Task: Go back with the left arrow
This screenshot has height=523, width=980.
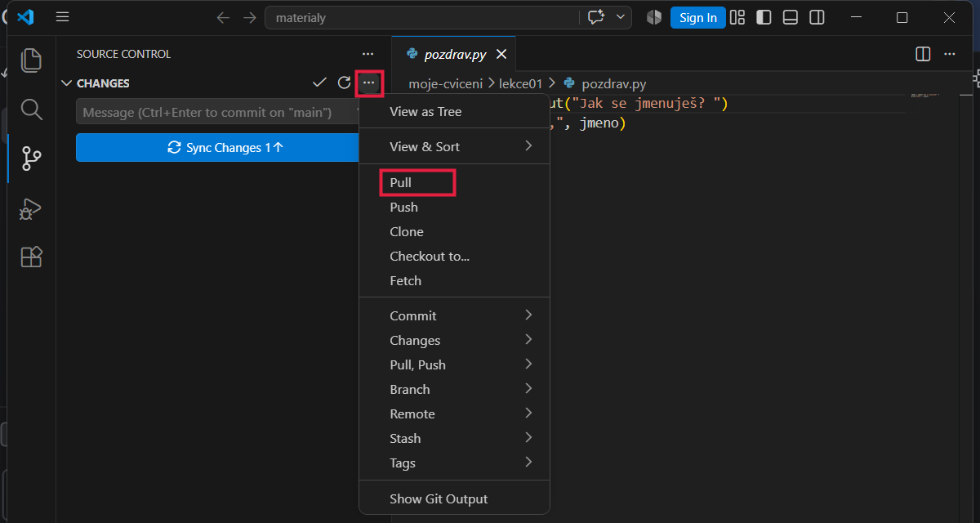Action: click(223, 17)
